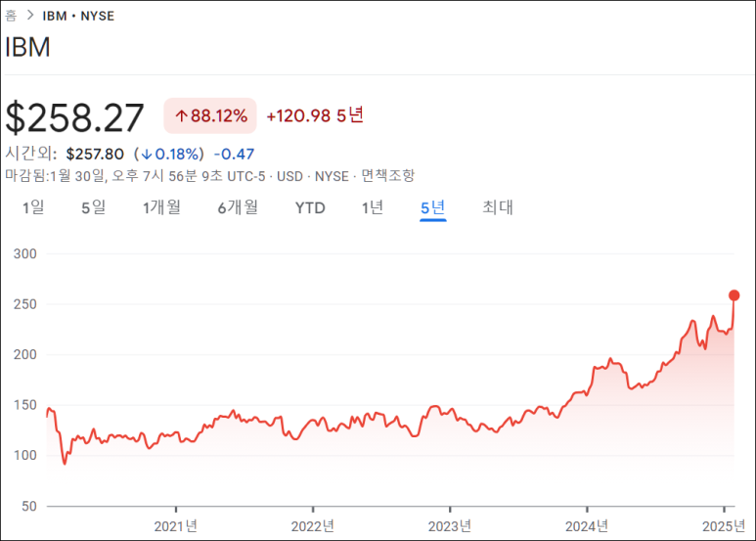Choose the YTD range tab
The height and width of the screenshot is (541, 756).
pyautogui.click(x=310, y=207)
